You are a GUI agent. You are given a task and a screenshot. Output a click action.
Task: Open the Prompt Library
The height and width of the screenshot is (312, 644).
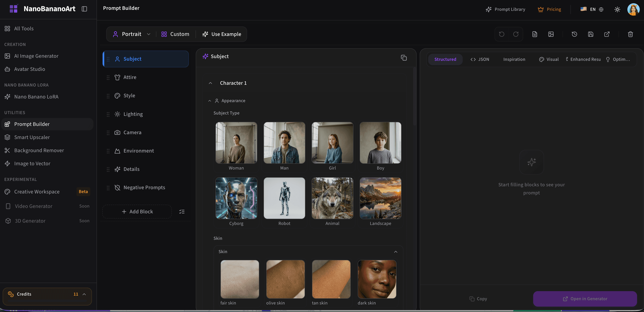pos(505,9)
